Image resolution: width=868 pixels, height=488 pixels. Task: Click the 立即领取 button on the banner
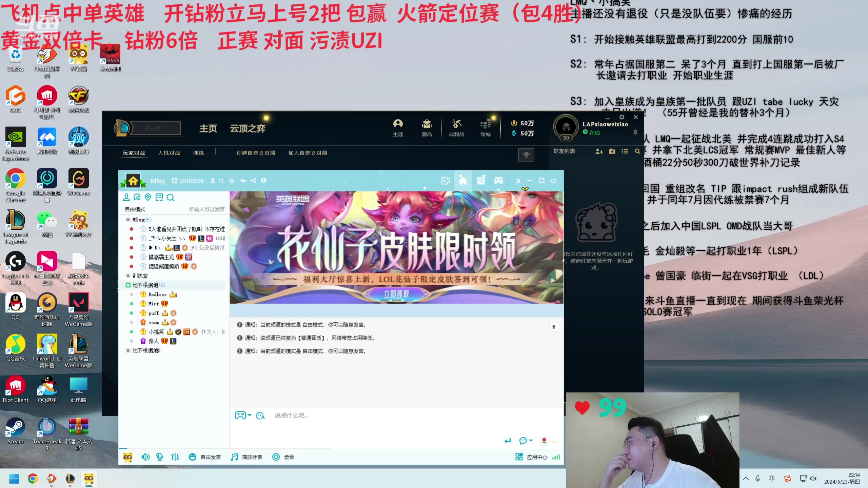click(396, 294)
